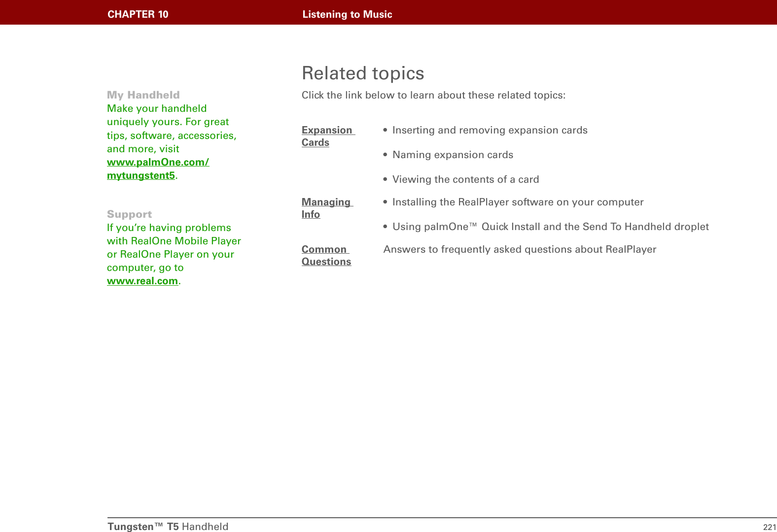Click 'If you're having problems' sidebar text

point(174,248)
